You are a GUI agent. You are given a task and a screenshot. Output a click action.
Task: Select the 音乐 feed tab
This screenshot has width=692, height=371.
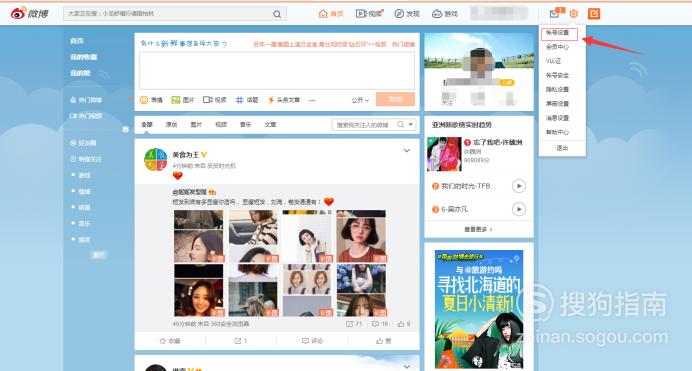click(245, 125)
